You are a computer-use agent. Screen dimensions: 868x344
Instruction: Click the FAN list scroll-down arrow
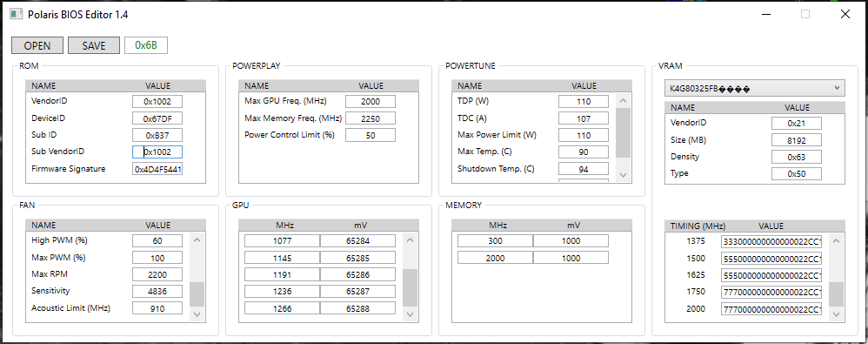197,314
